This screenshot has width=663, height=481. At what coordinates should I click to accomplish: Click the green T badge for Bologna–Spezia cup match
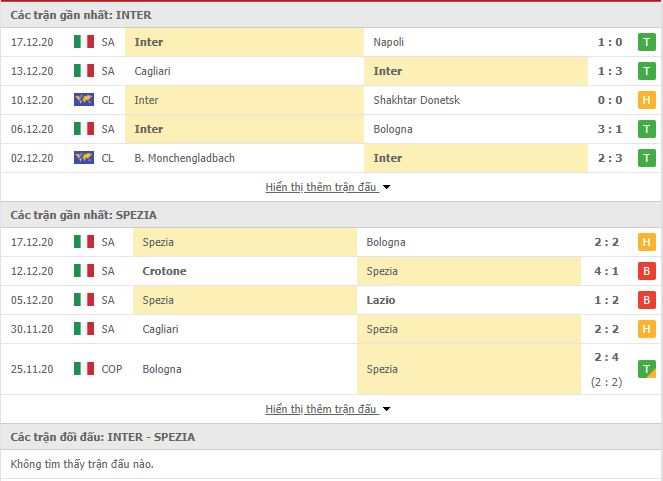645,369
